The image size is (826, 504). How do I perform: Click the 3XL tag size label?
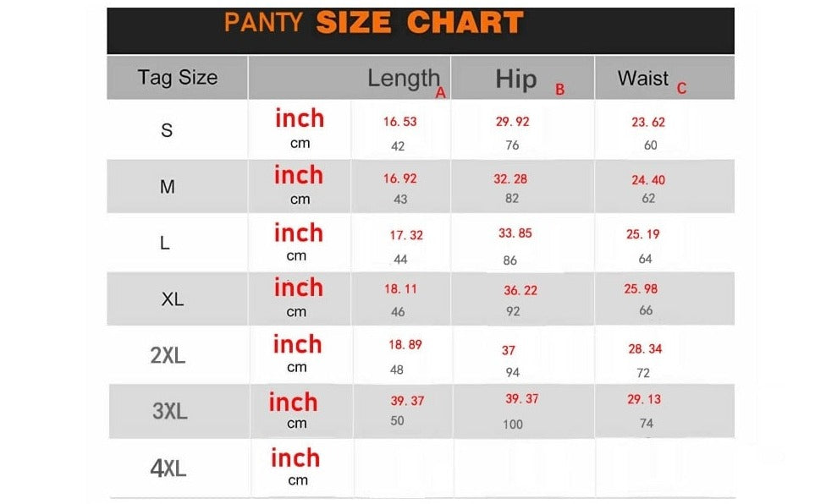169,412
